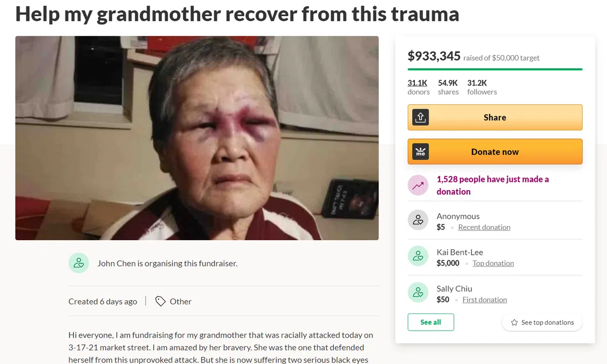Click Sally Chiu's donor avatar icon
Image resolution: width=607 pixels, height=364 pixels.
[x=418, y=292]
